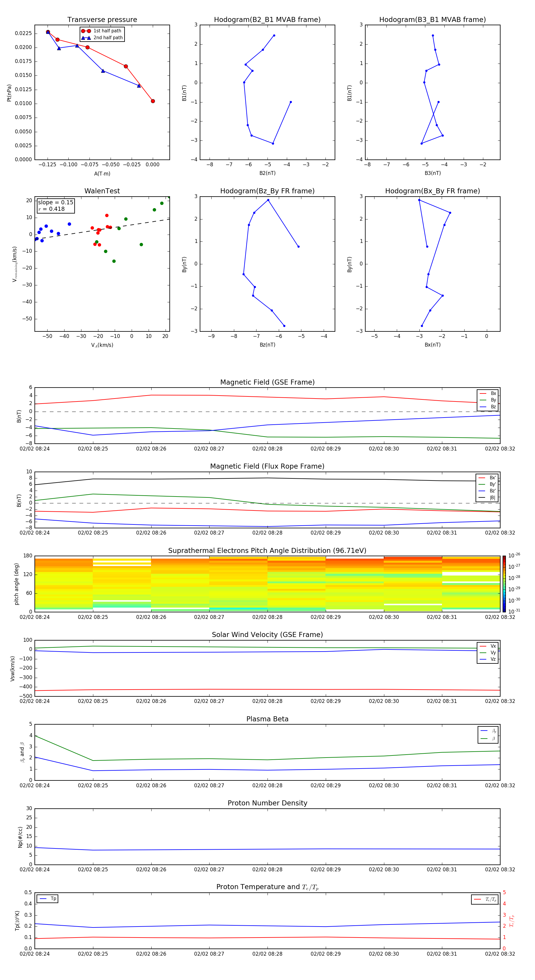
Task: Click the "Hodogram(Bx_By FR frame)" title
Action: (x=432, y=191)
